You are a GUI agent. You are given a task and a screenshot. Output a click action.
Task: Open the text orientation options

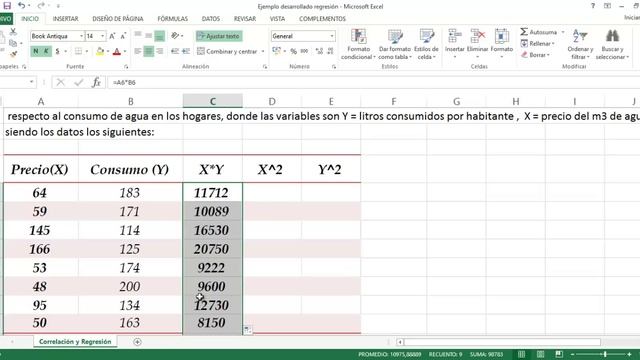[x=176, y=36]
